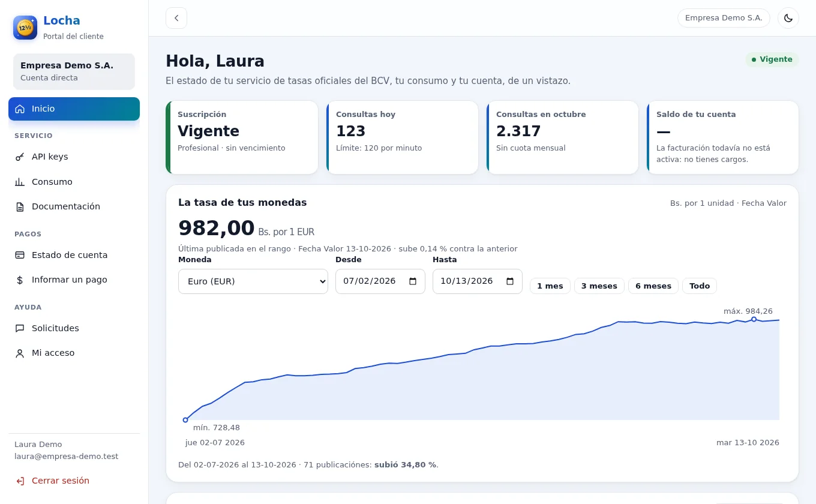This screenshot has height=504, width=816.
Task: Click the dollar icon beside Informar un pago
Action: [20, 280]
